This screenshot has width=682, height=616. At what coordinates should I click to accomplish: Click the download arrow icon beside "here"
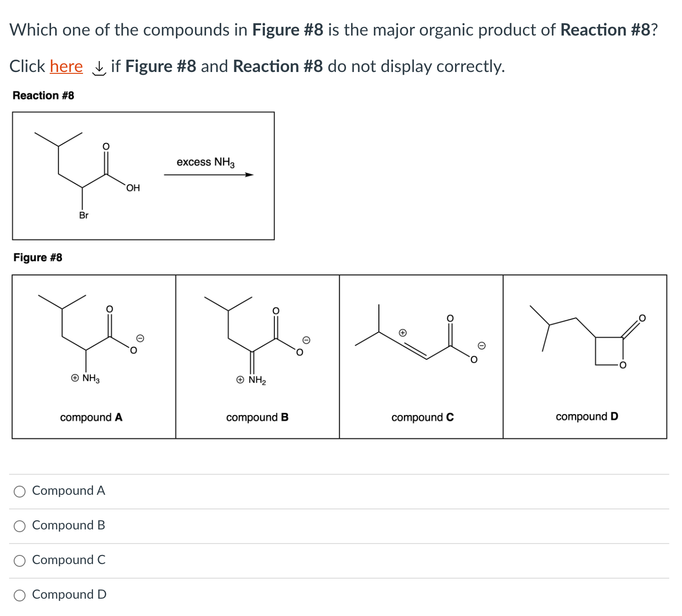coord(99,68)
